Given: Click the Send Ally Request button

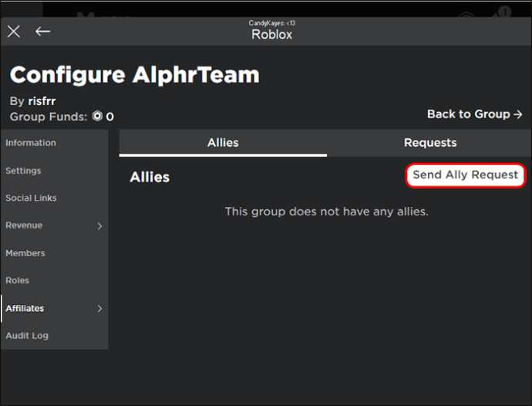Looking at the screenshot, I should click(x=466, y=175).
